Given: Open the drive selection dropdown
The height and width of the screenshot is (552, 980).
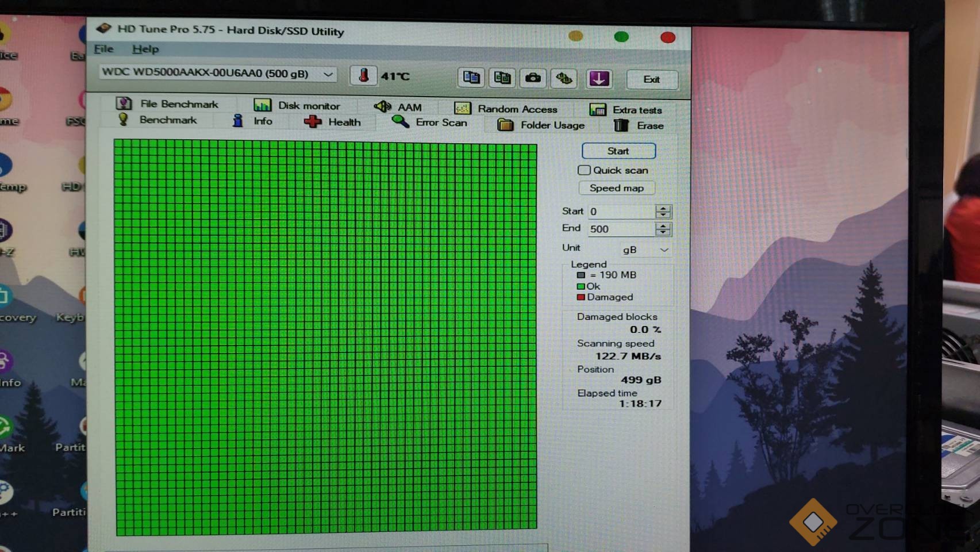Looking at the screenshot, I should click(x=328, y=74).
